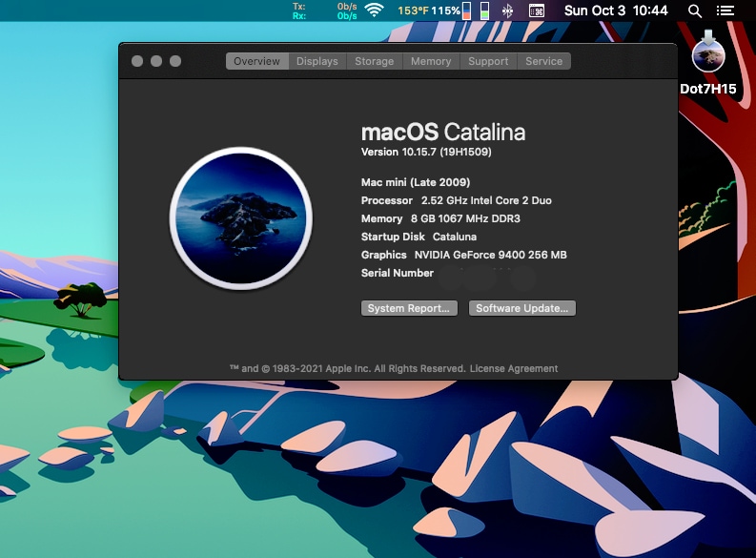Click the Tx/Rx network speed indicator
Screen dimensions: 756x558
point(324,10)
